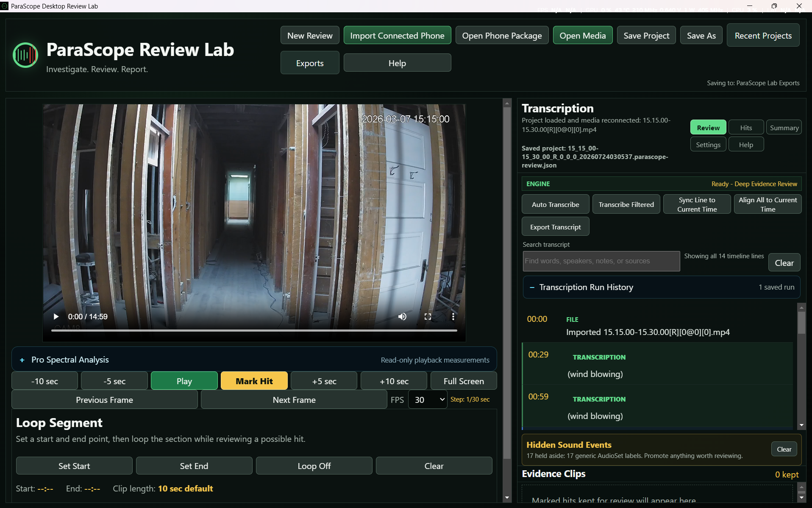Select the 00:59 transcription line

657,406
